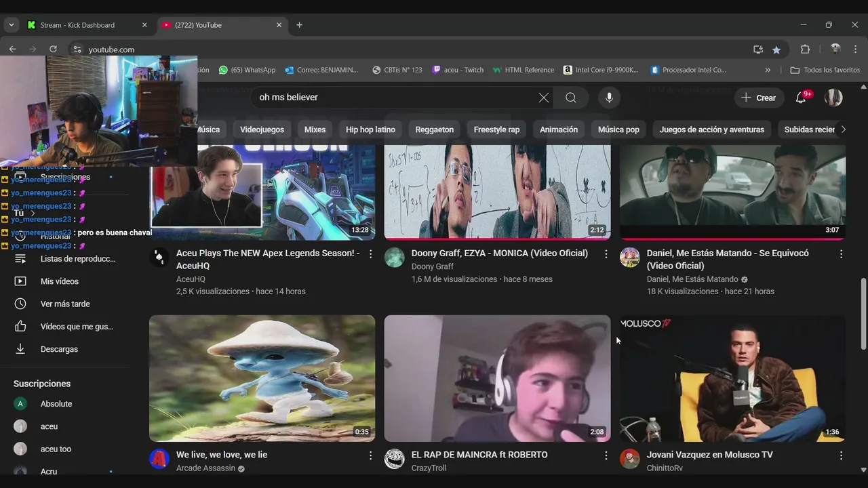Screen dimensions: 868x488
Task: Open aceu - Twitch bookmark
Action: (458, 70)
